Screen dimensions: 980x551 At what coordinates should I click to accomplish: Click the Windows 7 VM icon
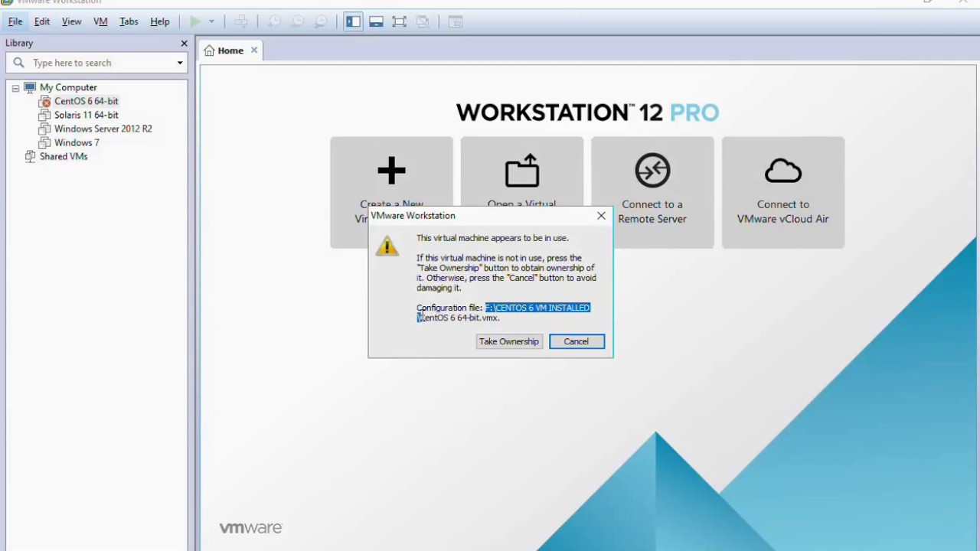(x=44, y=142)
